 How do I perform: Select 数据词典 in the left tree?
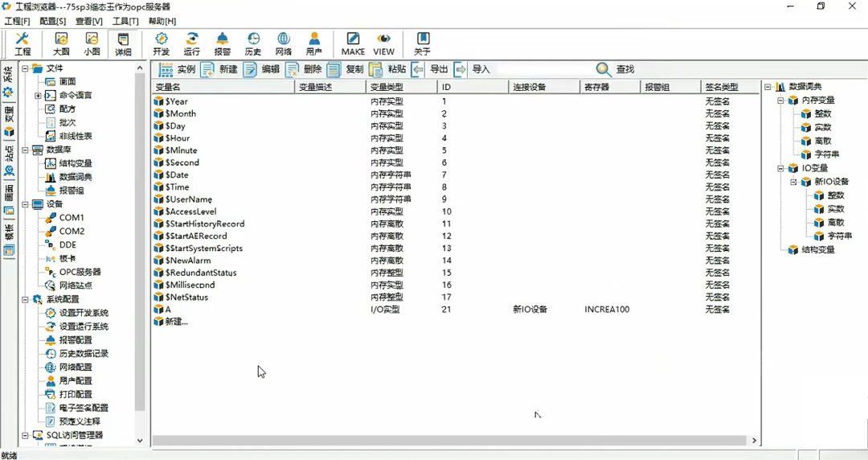pos(76,177)
